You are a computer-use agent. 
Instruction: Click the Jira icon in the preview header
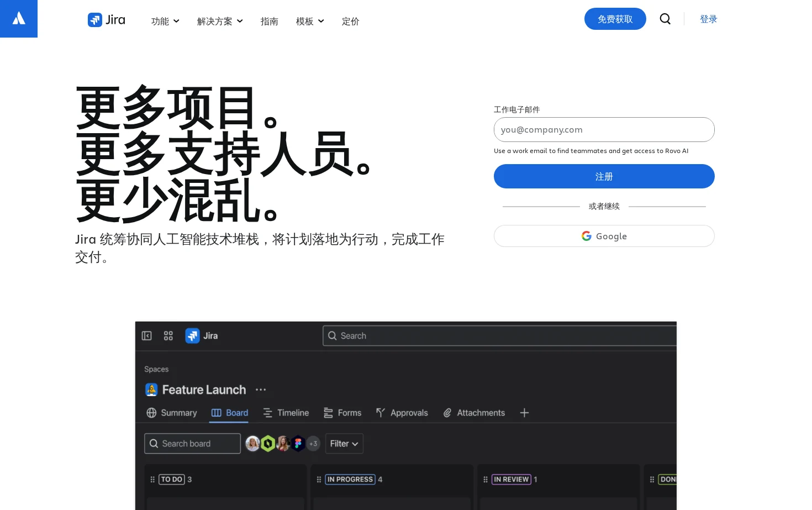pyautogui.click(x=192, y=336)
